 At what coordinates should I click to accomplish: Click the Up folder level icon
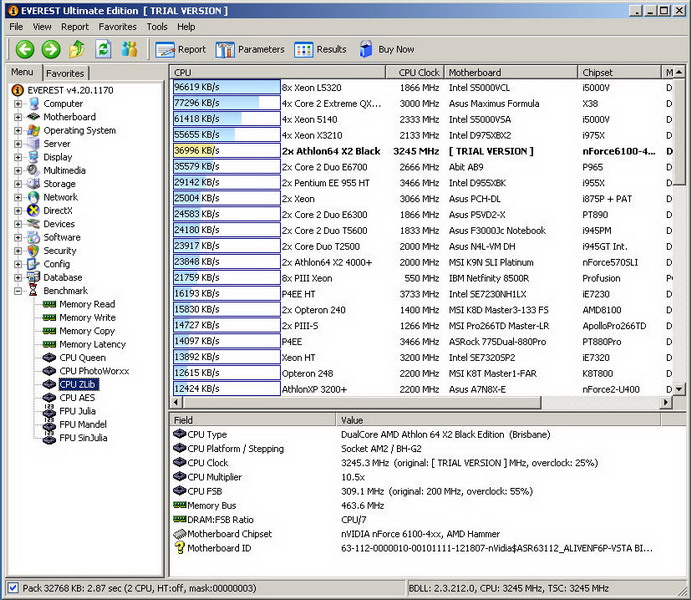[x=77, y=49]
